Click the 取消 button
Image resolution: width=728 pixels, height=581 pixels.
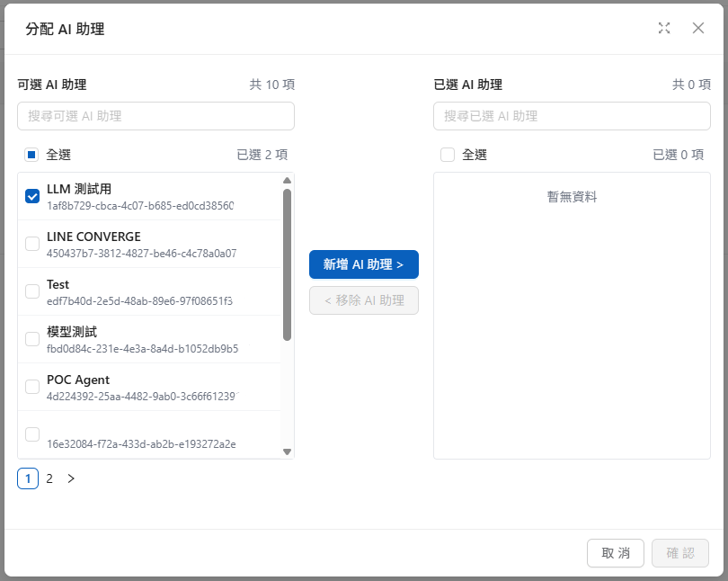[616, 553]
